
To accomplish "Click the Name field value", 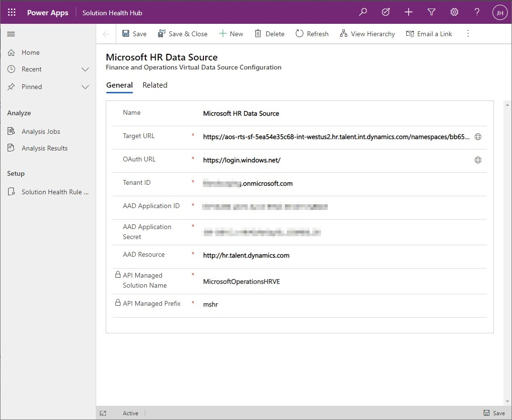I will pyautogui.click(x=241, y=113).
